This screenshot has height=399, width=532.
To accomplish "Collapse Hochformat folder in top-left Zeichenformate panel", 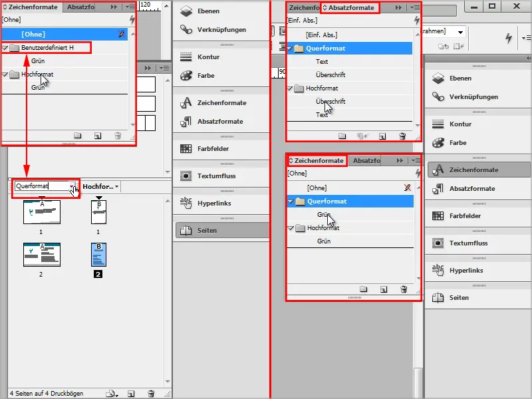I will pyautogui.click(x=5, y=74).
